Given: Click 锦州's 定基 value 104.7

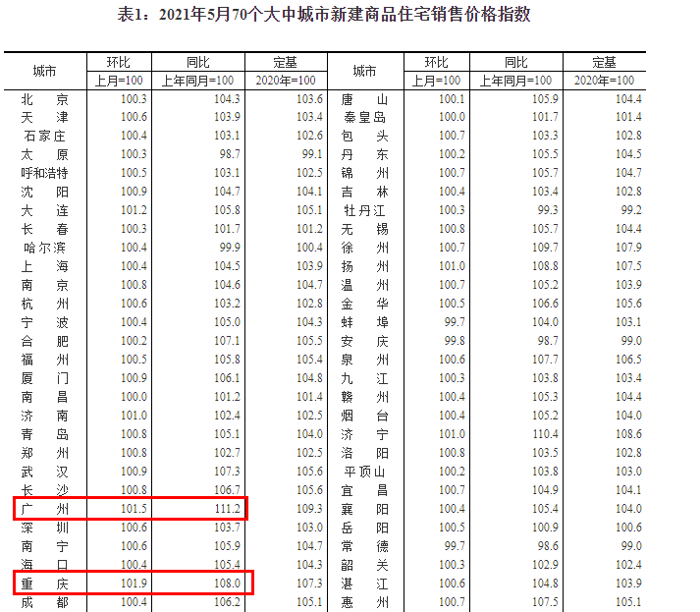Looking at the screenshot, I should click(x=628, y=173).
